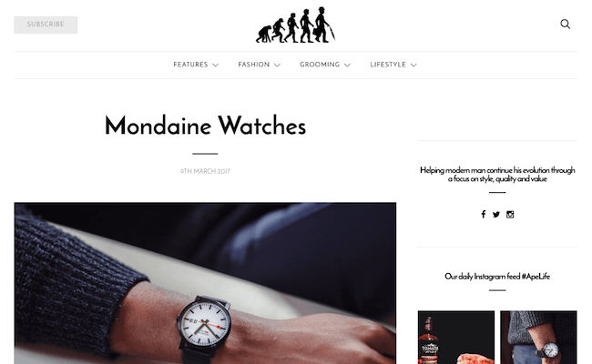Image resolution: width=592 pixels, height=364 pixels.
Task: Expand the Features chevron arrow
Action: pyautogui.click(x=216, y=65)
